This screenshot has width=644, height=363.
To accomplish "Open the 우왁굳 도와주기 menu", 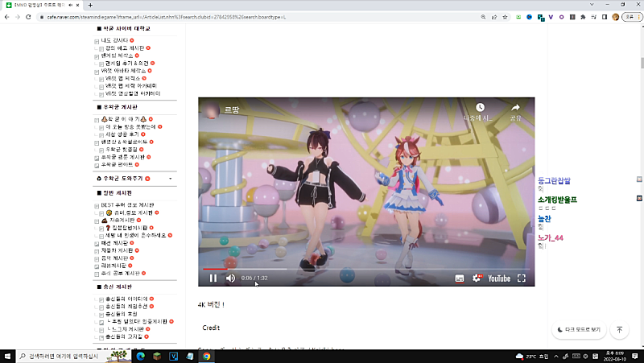I will pyautogui.click(x=123, y=179).
